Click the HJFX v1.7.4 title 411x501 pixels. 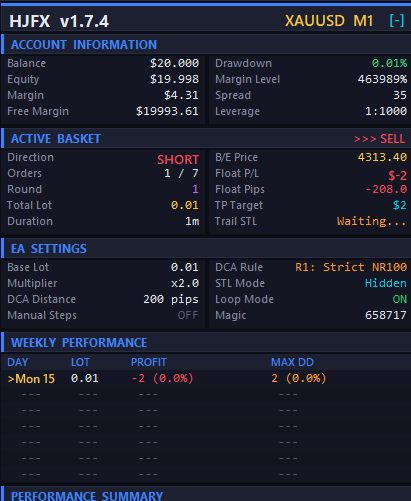tap(59, 21)
